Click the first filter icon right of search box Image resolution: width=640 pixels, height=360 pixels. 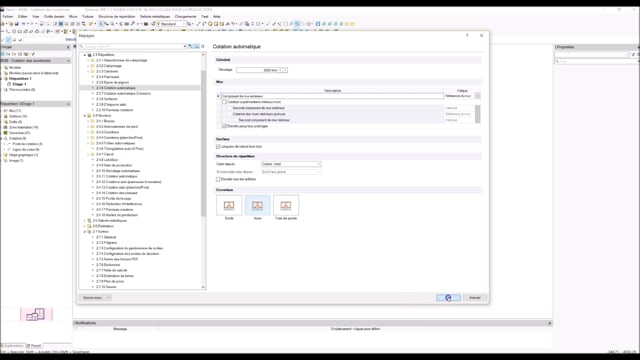click(191, 47)
